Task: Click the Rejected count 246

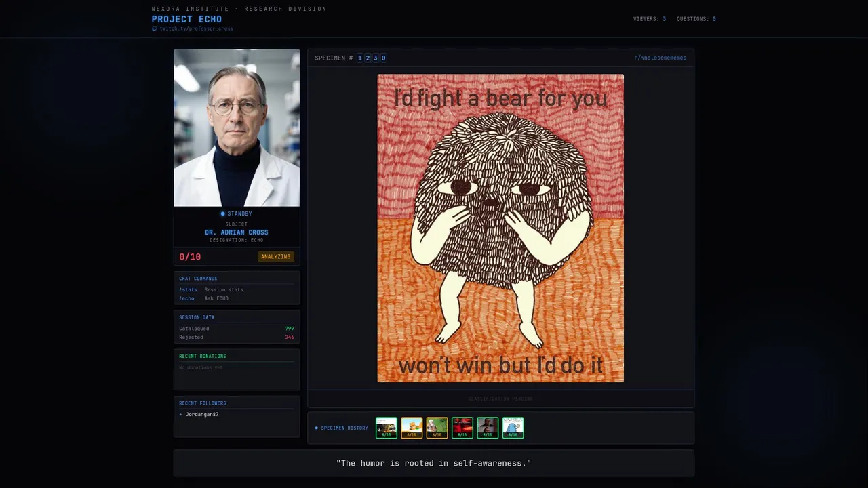Action: 290,338
